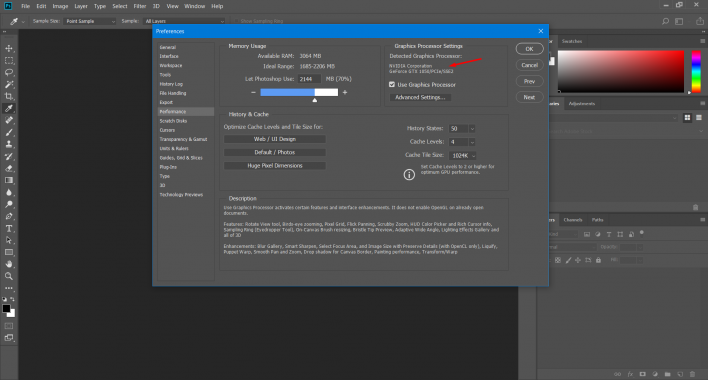This screenshot has height=380, width=708.
Task: Click the foreground color swatch
Action: tap(6, 309)
